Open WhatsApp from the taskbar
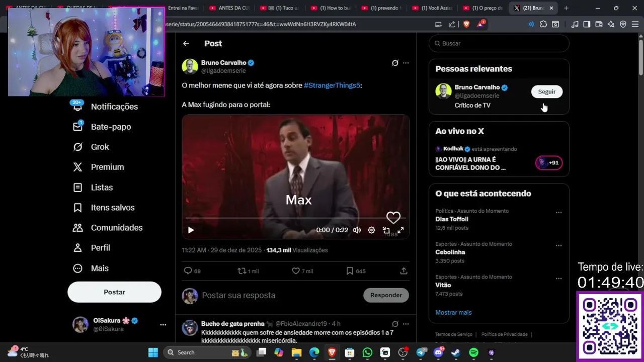644x362 pixels. click(367, 352)
